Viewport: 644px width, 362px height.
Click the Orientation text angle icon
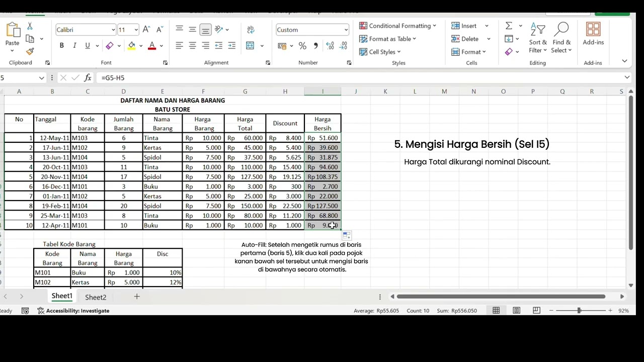pyautogui.click(x=219, y=30)
